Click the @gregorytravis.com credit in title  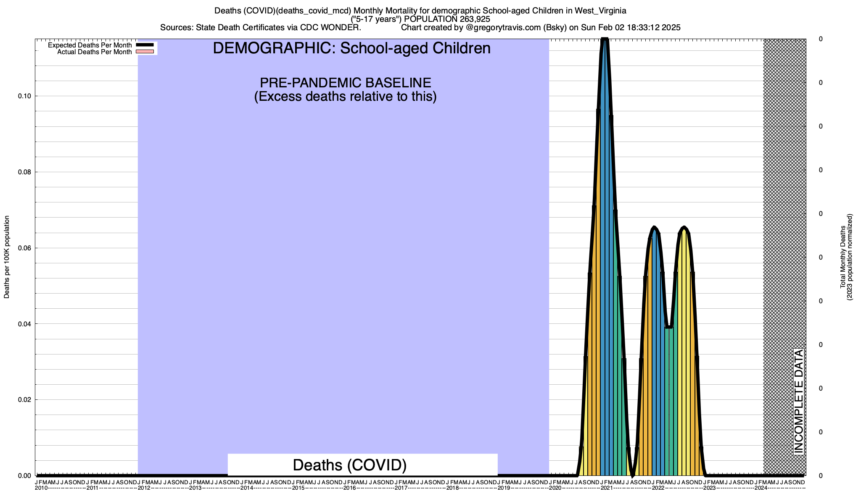pyautogui.click(x=502, y=28)
